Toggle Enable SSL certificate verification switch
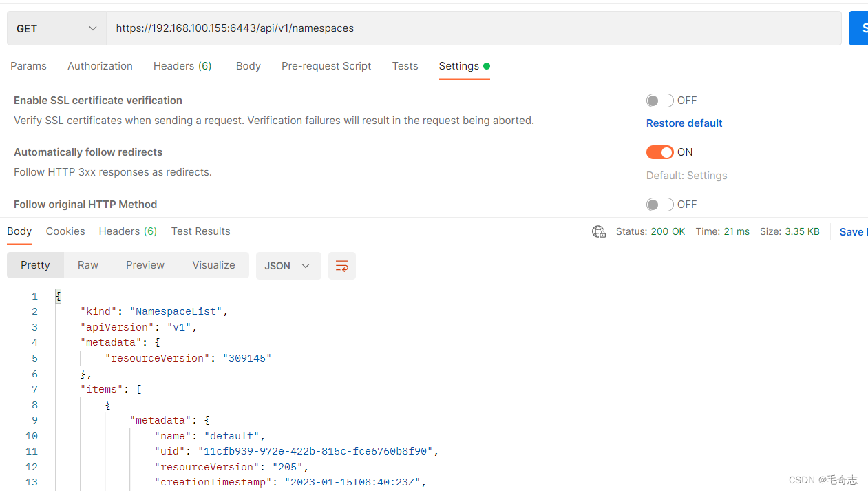This screenshot has width=868, height=491. coord(659,101)
